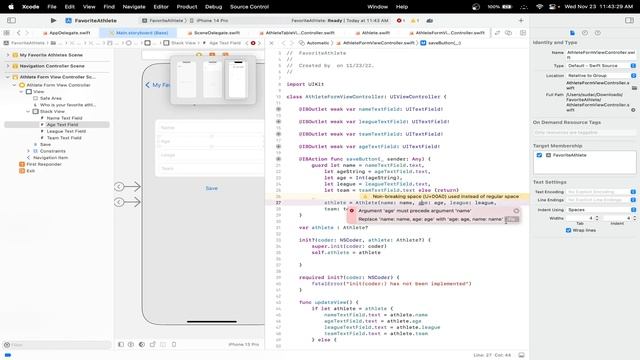
Task: Click the Wi-Fi icon in the menu bar
Action: [x=540, y=7]
